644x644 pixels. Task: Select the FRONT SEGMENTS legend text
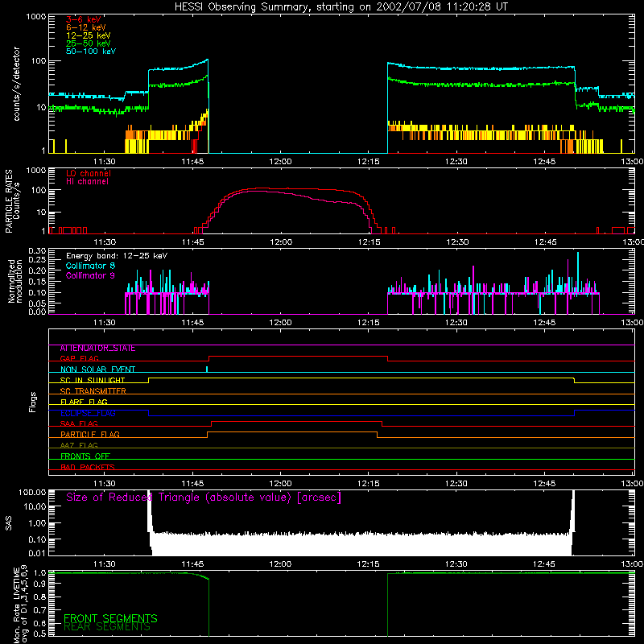[110, 618]
